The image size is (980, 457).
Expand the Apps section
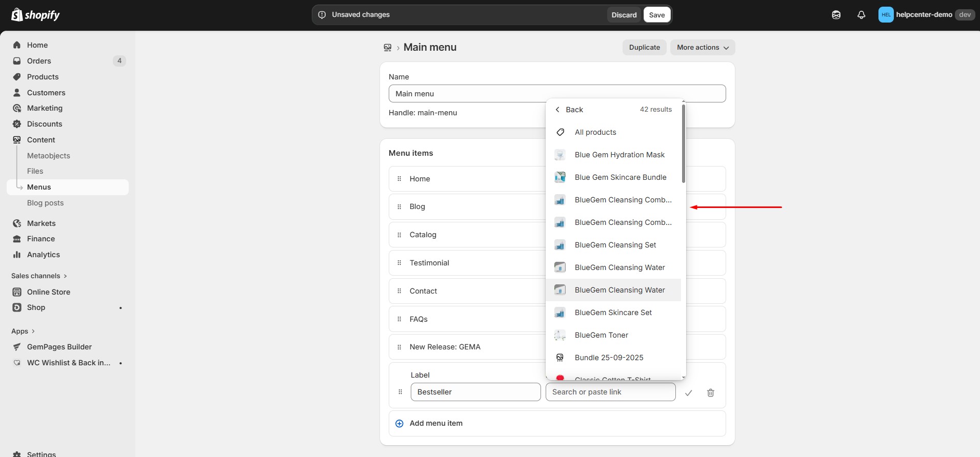coord(23,331)
